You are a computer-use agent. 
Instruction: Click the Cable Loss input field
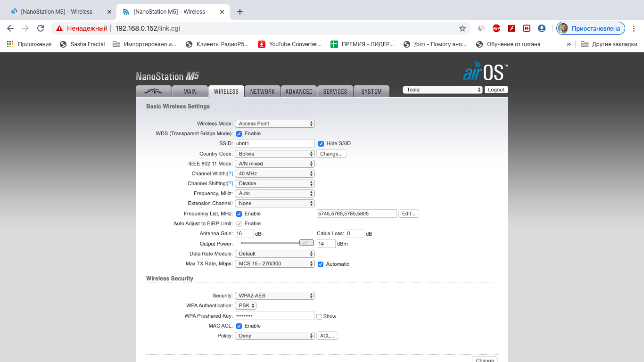pyautogui.click(x=355, y=234)
